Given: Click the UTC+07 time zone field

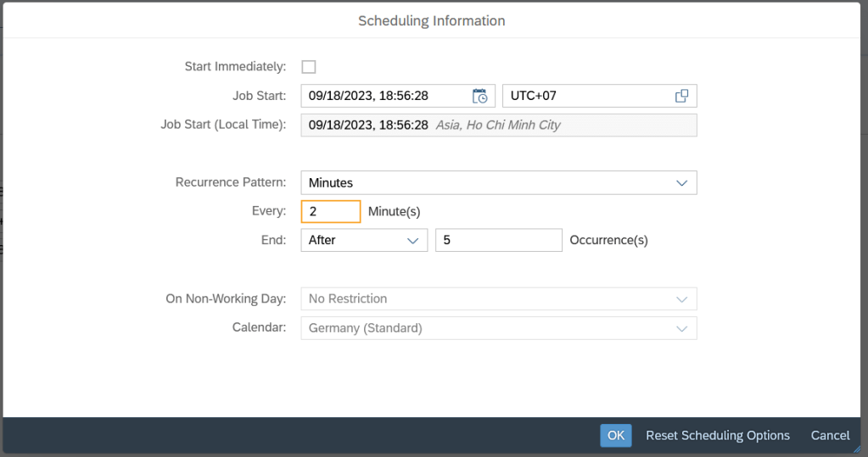Looking at the screenshot, I should 585,96.
